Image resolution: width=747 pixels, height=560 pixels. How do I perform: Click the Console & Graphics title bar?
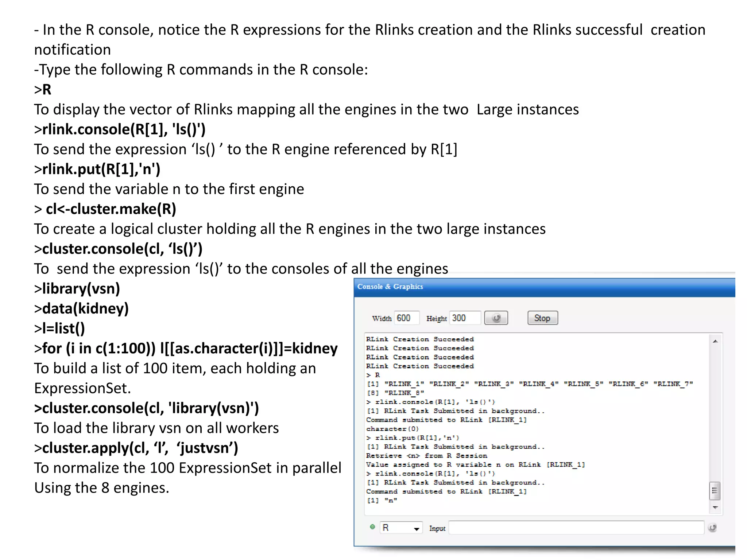[545, 287]
